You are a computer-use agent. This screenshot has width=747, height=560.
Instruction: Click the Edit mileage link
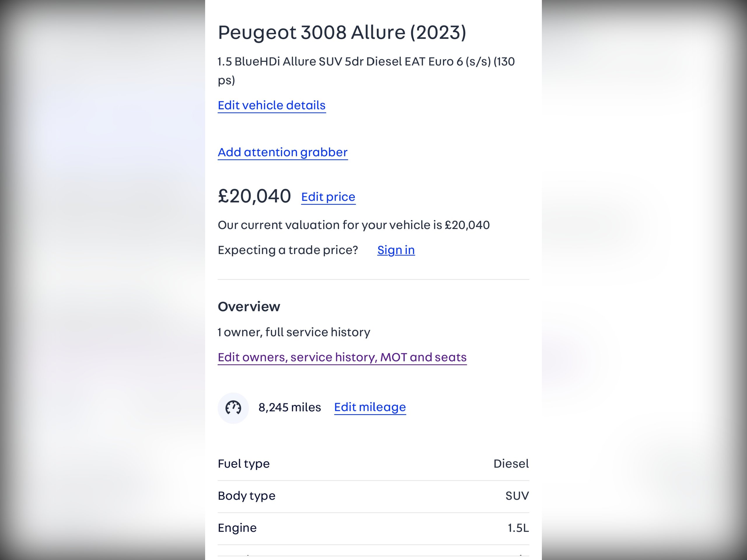pos(370,407)
